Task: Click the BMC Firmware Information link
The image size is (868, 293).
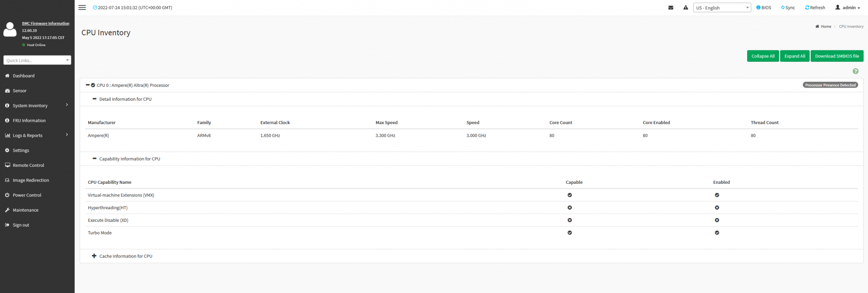Action: [x=46, y=23]
